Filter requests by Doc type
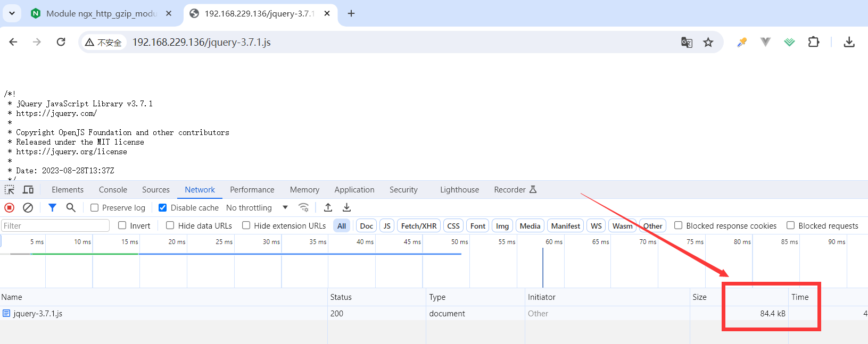 click(x=367, y=226)
